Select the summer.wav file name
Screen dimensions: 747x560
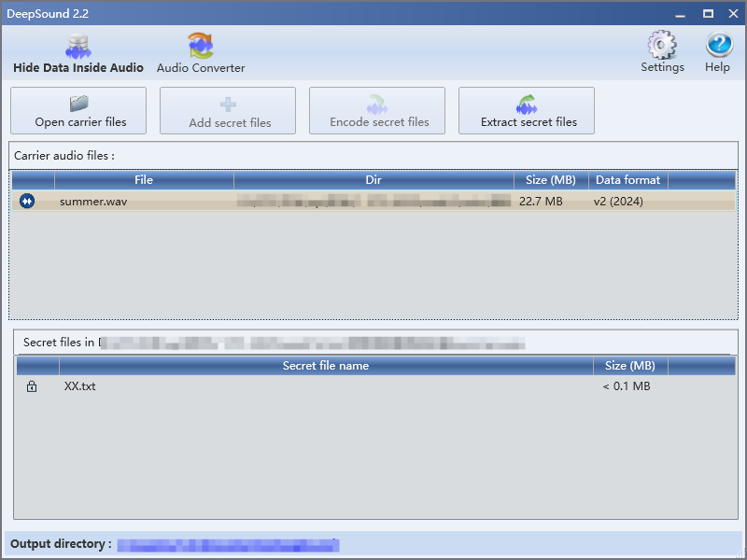(93, 202)
